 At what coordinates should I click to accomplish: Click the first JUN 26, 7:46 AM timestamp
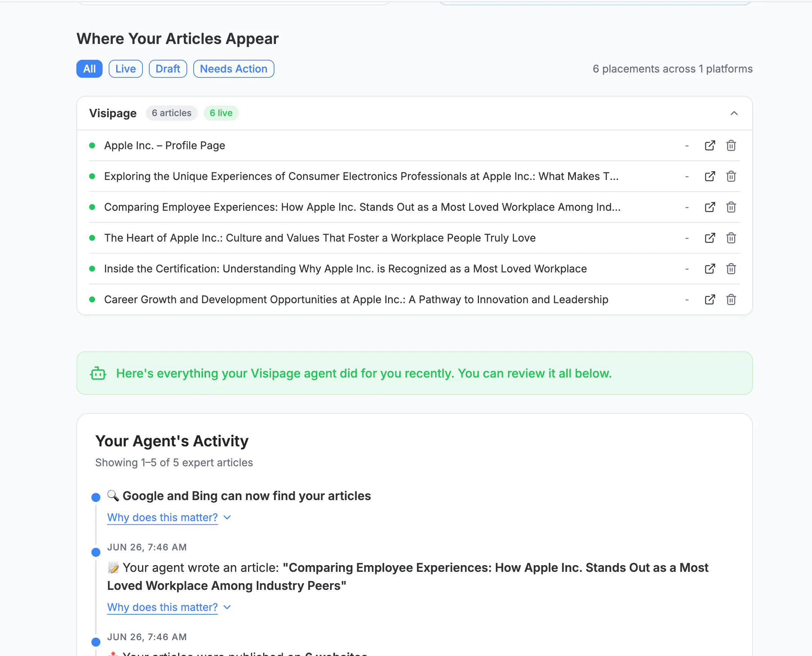147,547
